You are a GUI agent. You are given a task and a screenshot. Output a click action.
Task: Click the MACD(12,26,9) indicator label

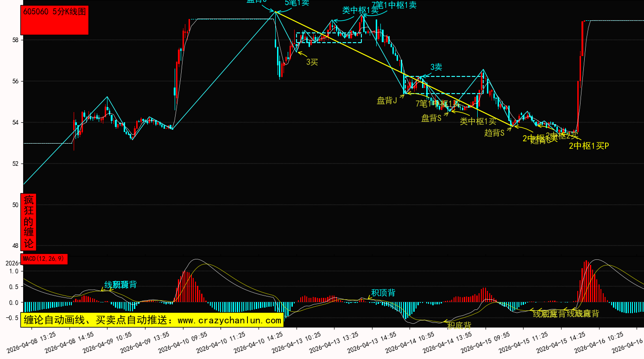44,259
